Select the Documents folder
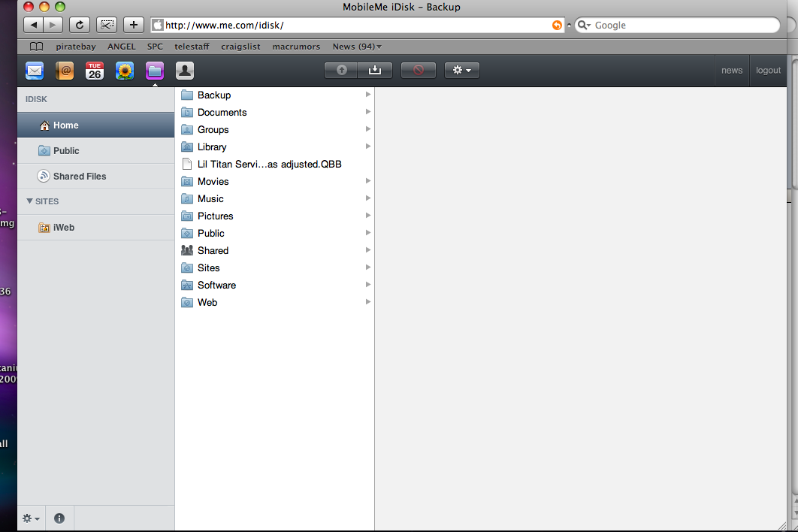Screen dimensions: 798x532 [275, 113]
